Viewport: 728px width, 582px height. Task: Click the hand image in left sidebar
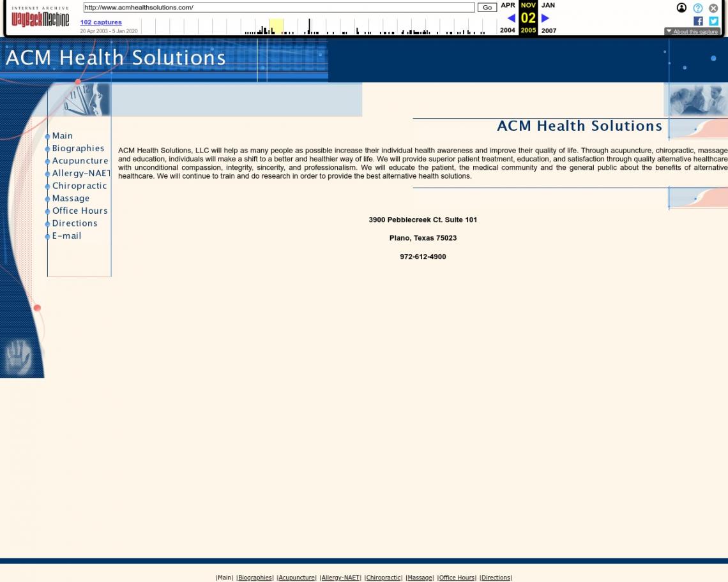[19, 357]
